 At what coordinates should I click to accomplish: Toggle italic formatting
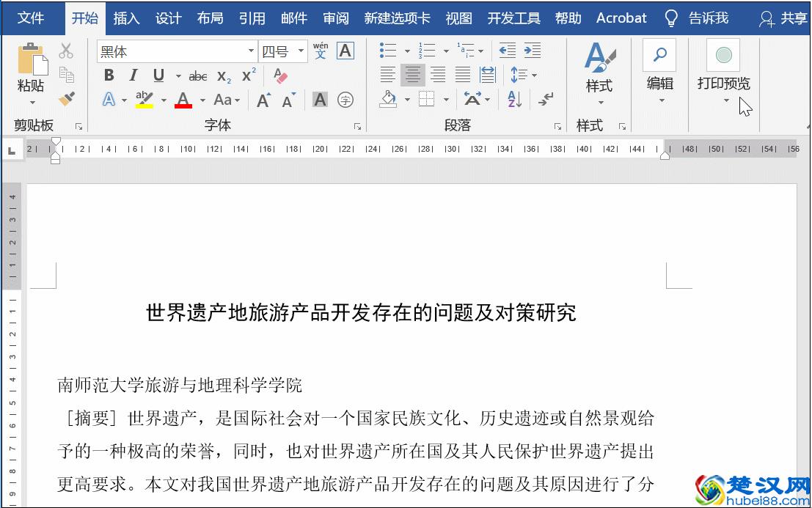133,76
